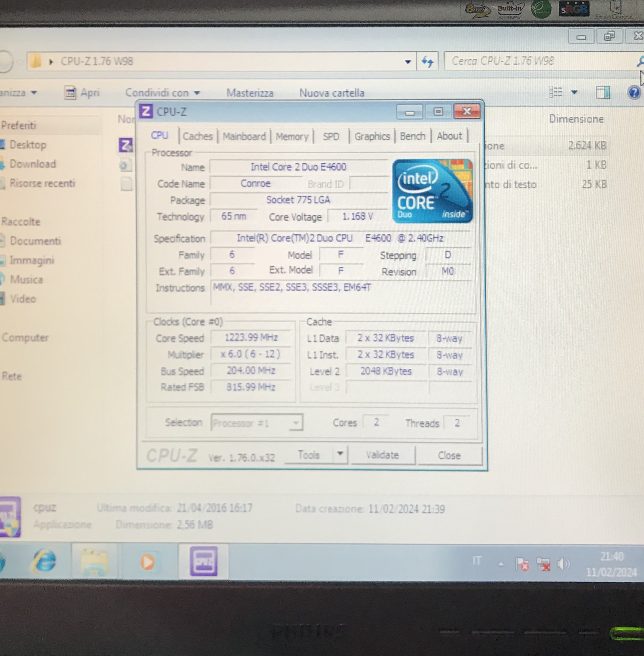Viewport: 644px width, 656px height.
Task: Expand the Processor #1 selection combo
Action: point(296,423)
